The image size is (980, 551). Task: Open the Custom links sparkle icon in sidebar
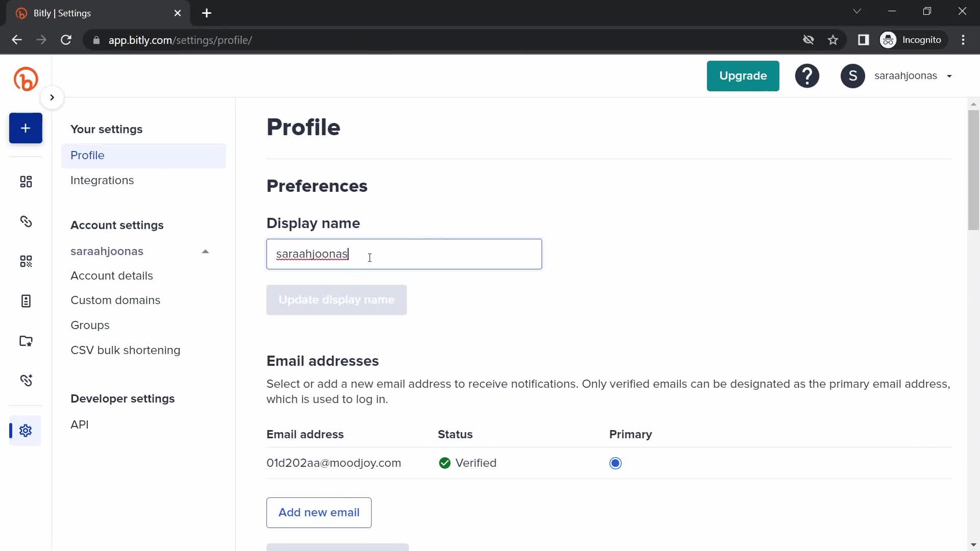coord(26,381)
